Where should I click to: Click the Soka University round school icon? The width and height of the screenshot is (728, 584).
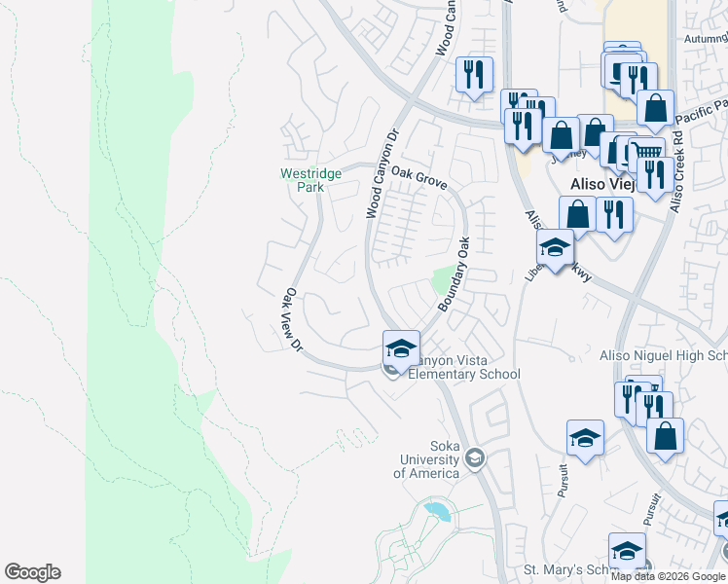[x=475, y=459]
